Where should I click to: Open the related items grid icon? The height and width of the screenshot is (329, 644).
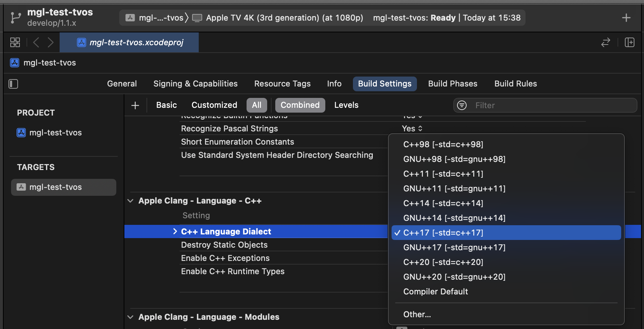[15, 42]
